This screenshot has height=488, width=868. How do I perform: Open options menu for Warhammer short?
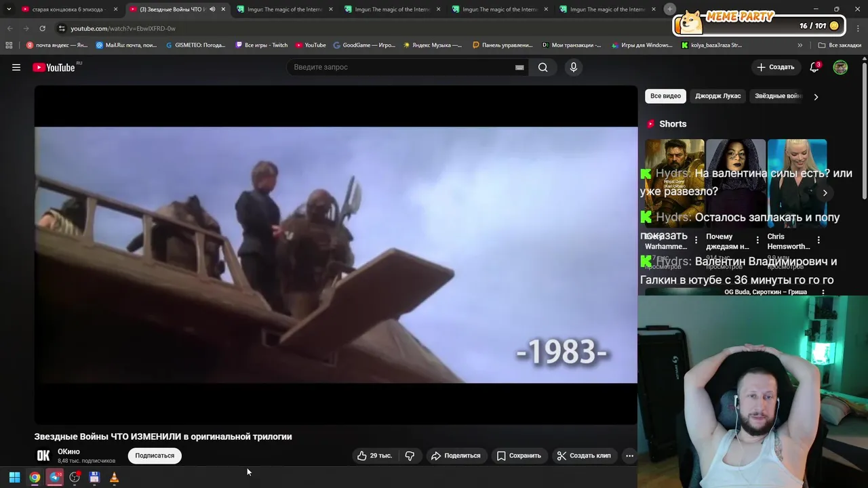tap(696, 240)
